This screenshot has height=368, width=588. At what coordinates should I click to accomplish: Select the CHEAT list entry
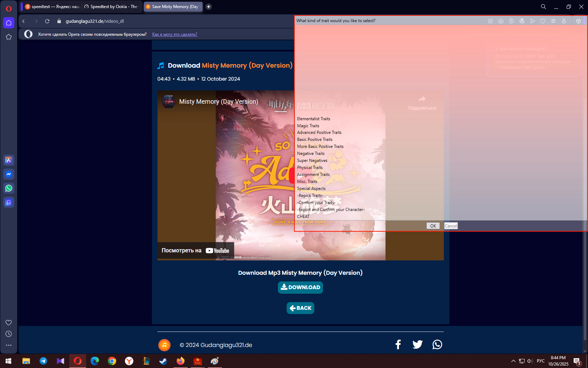click(303, 217)
